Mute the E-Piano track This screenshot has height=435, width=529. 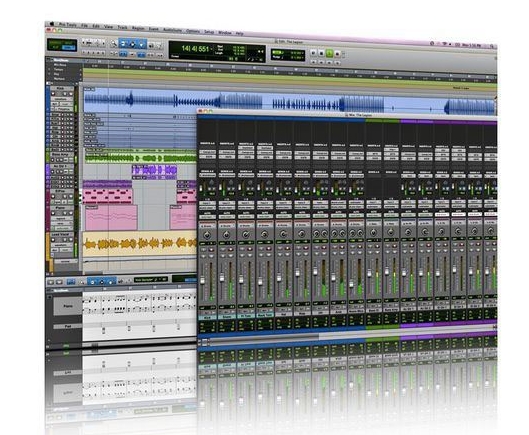pos(71,196)
